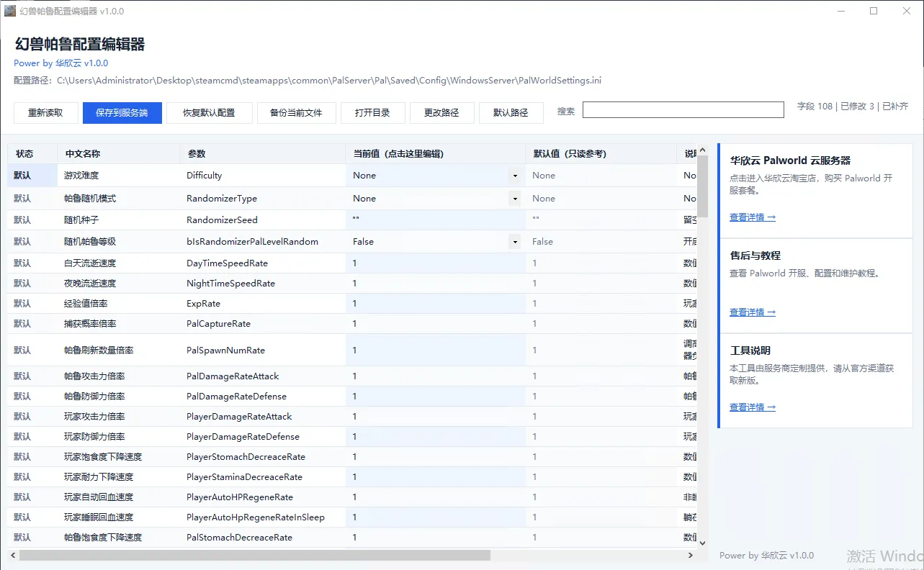
Task: Edit the PlayerAutoHpRegeneRateInSleep current value
Action: pos(436,517)
